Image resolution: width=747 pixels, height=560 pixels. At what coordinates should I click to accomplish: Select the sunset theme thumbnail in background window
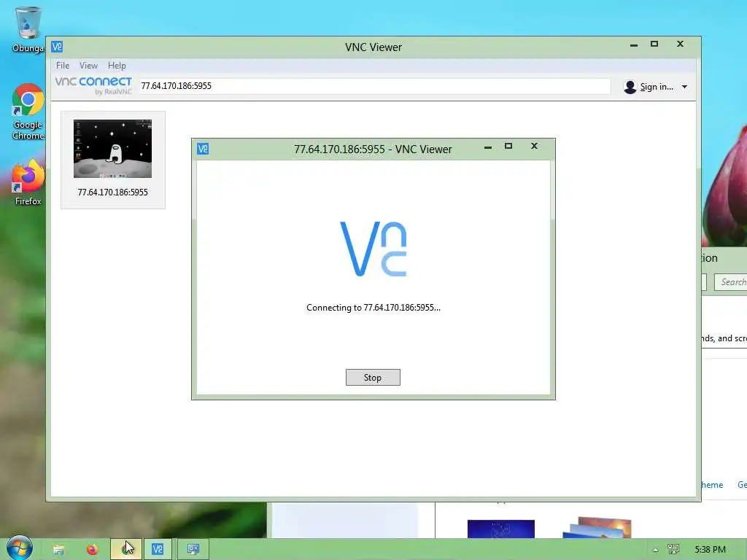(x=597, y=528)
